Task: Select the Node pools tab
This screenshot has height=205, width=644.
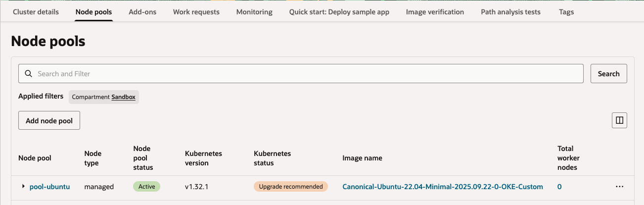Action: (94, 12)
